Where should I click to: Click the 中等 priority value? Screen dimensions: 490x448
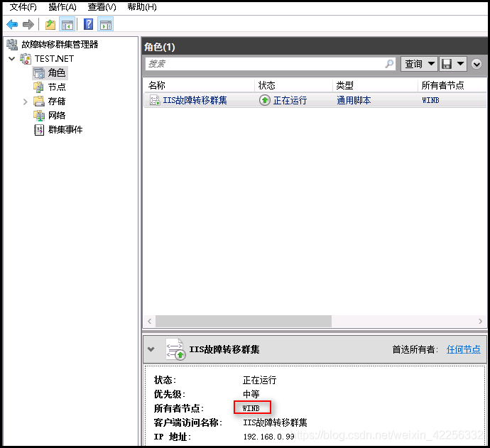pos(251,394)
